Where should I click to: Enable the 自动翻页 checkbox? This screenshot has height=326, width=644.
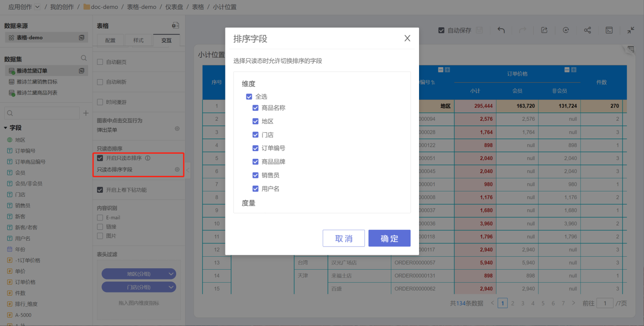click(x=100, y=62)
